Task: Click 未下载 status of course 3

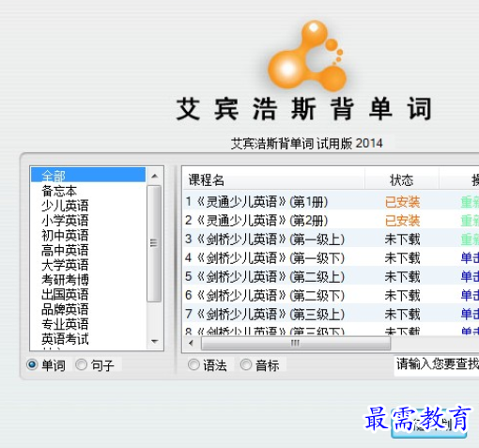Action: [402, 239]
